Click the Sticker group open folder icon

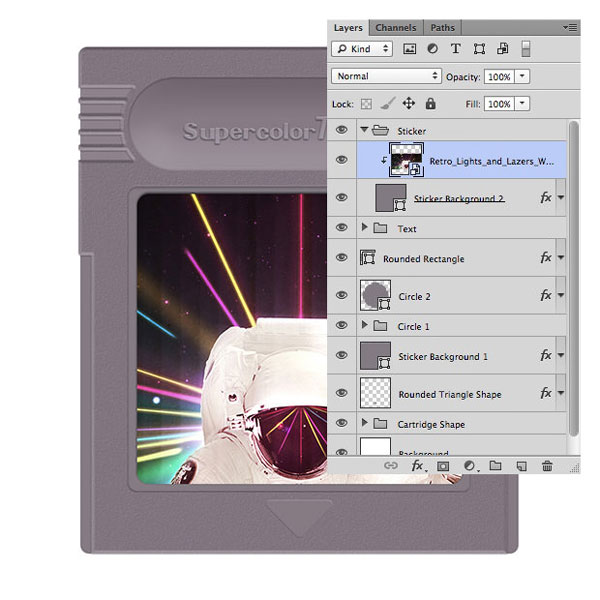click(380, 130)
